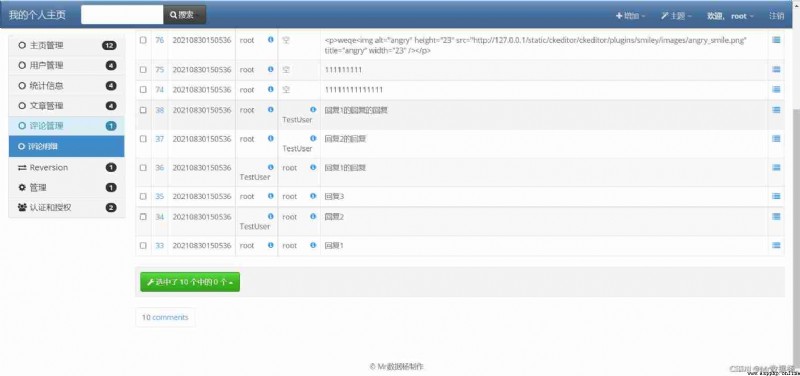Screen dimensions: 800x376
Task: Click the 111111111 comment content in row 75
Action: (x=343, y=69)
